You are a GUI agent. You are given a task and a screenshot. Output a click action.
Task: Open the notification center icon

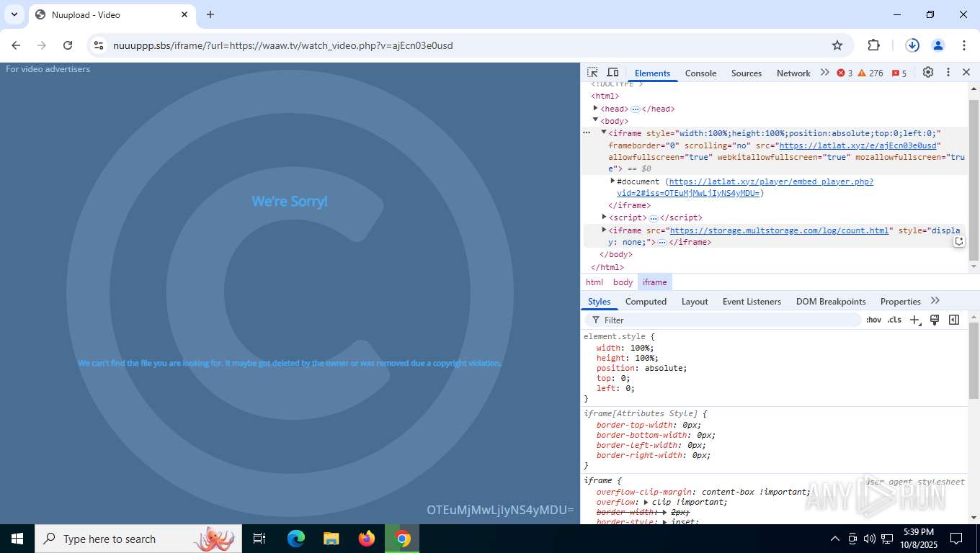(x=956, y=539)
